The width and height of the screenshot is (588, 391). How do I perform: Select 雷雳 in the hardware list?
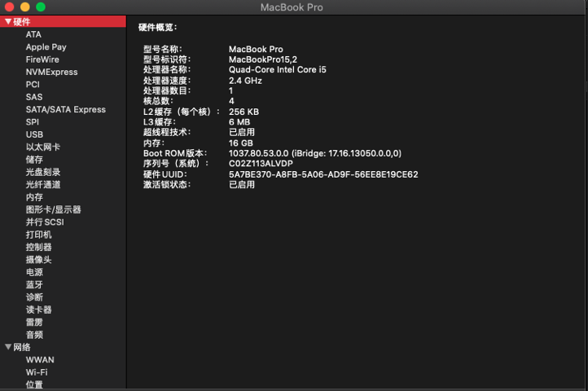click(34, 322)
